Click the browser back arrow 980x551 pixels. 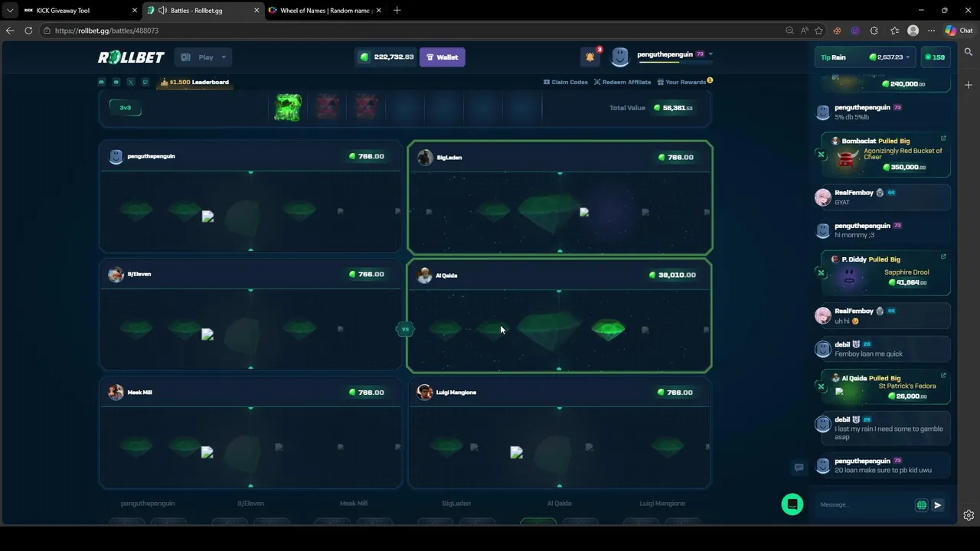[x=10, y=31]
